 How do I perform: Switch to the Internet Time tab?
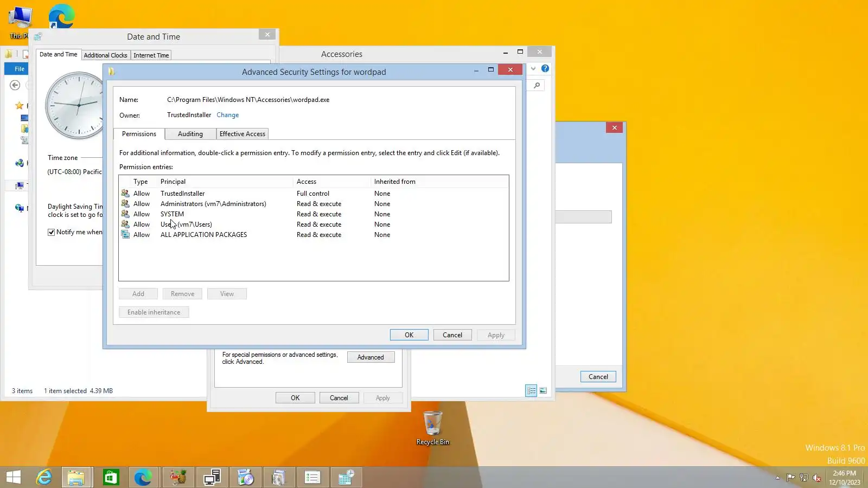point(151,55)
